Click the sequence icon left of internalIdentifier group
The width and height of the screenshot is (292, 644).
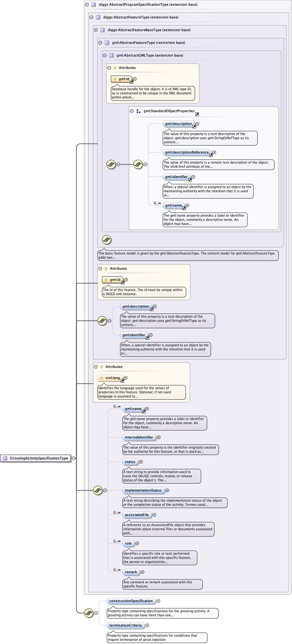[x=98, y=490]
